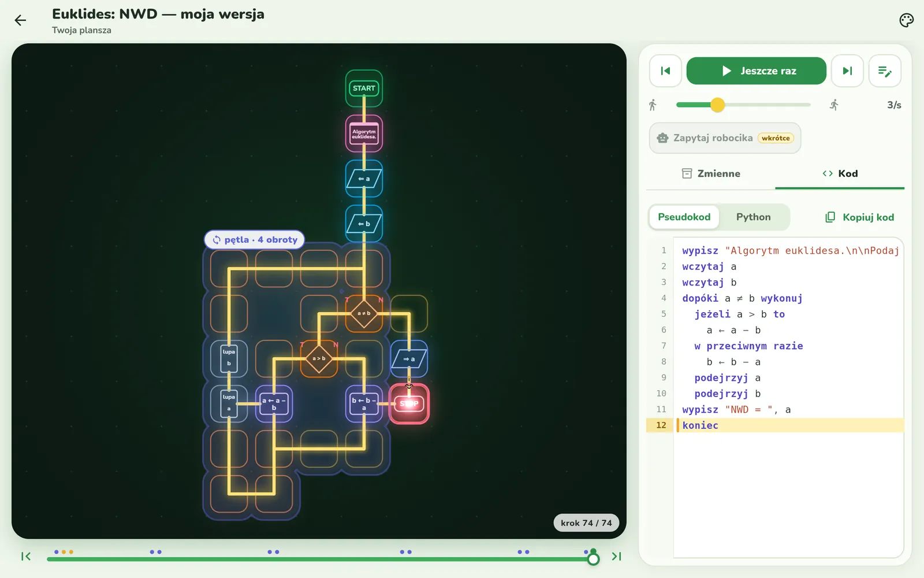924x578 pixels.
Task: Select the input block for a
Action: pos(364,179)
